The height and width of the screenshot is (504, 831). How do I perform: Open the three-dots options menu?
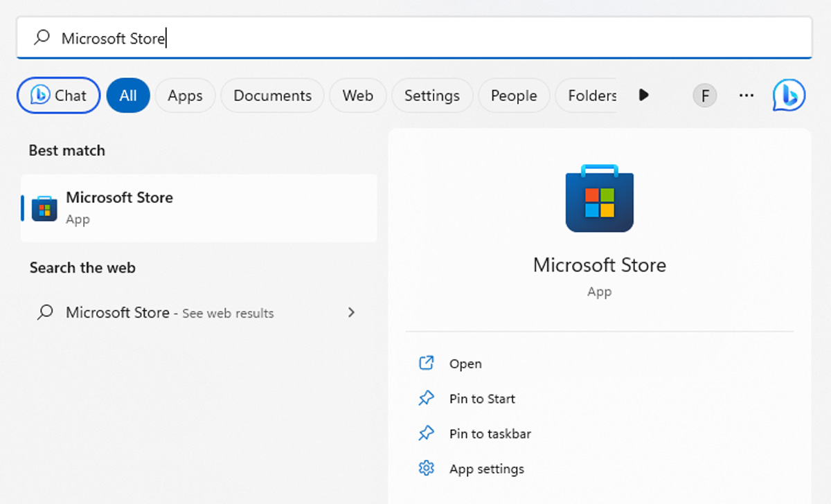(x=746, y=96)
